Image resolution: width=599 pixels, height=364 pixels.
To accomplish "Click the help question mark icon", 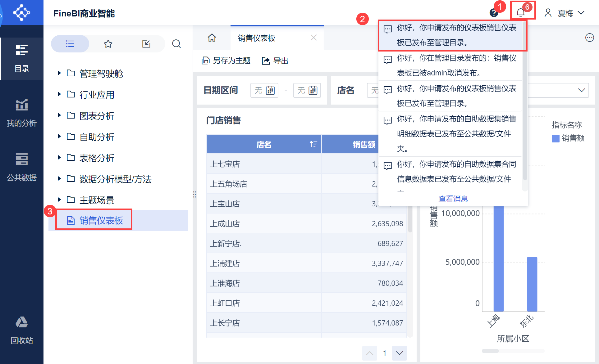I will point(493,13).
